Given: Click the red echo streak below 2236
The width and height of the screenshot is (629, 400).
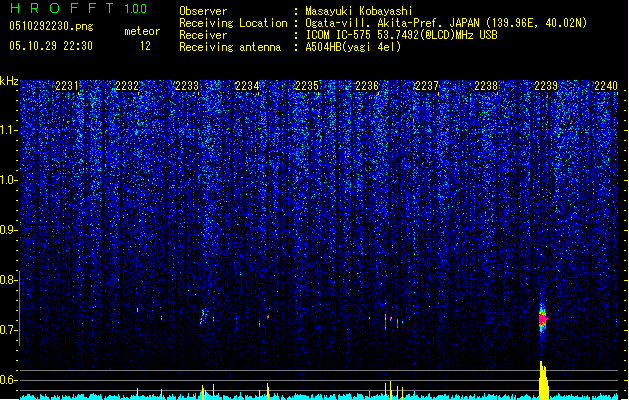Looking at the screenshot, I should pyautogui.click(x=386, y=323).
